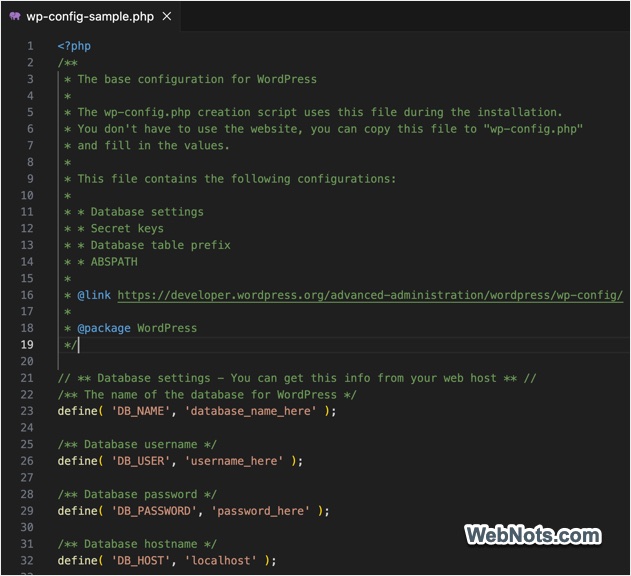This screenshot has width=631, height=576.
Task: Click the PHP elephant file icon
Action: pyautogui.click(x=15, y=16)
